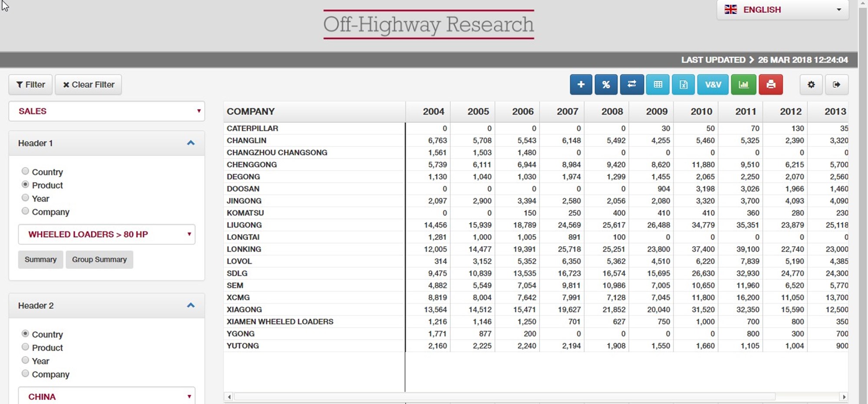Open the Wheeled Loaders > 80 HP dropdown
This screenshot has height=404, width=868.
click(x=107, y=235)
